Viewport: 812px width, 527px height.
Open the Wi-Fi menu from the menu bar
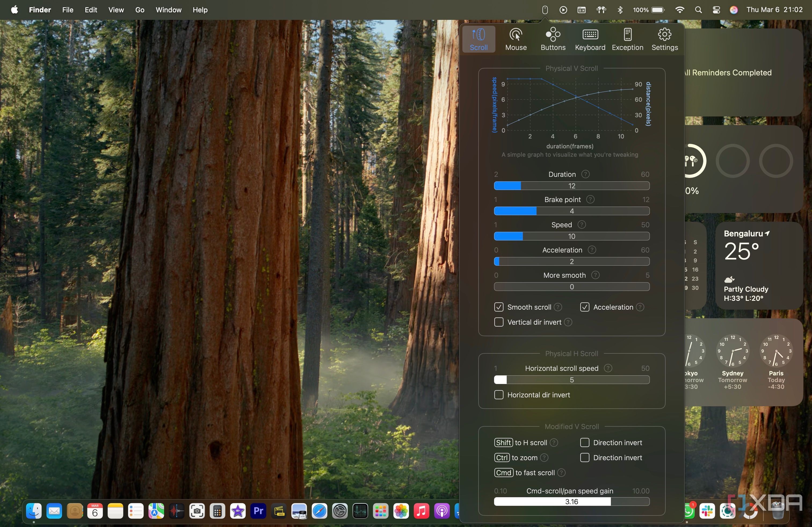click(680, 10)
